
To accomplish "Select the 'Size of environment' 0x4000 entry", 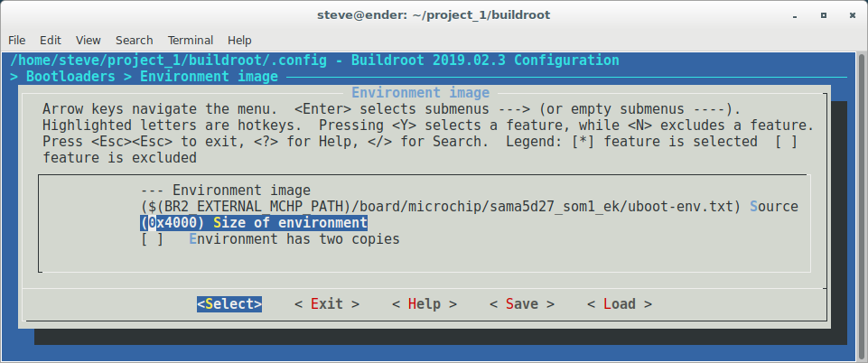I will pyautogui.click(x=254, y=223).
